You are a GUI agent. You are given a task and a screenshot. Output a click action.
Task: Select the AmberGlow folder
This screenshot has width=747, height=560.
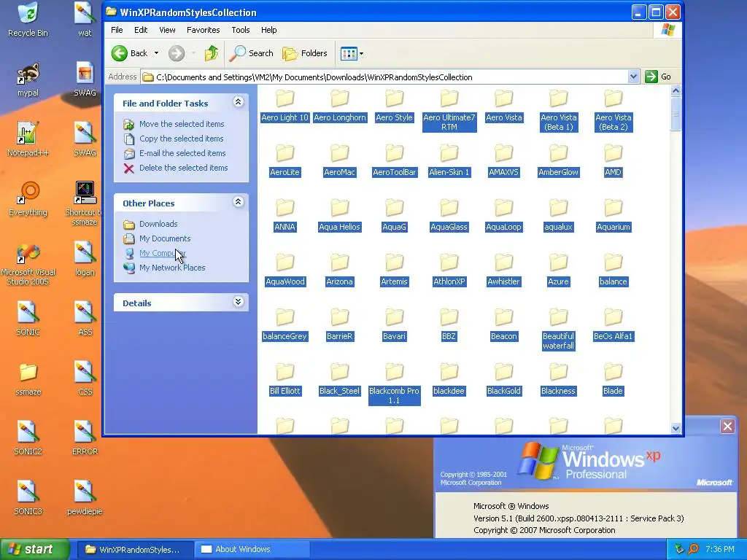pyautogui.click(x=558, y=160)
